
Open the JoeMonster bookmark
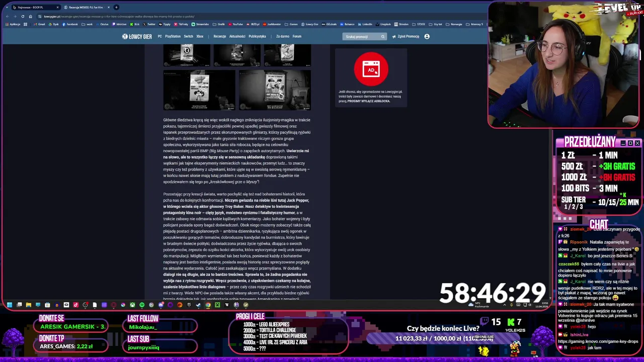pyautogui.click(x=272, y=24)
